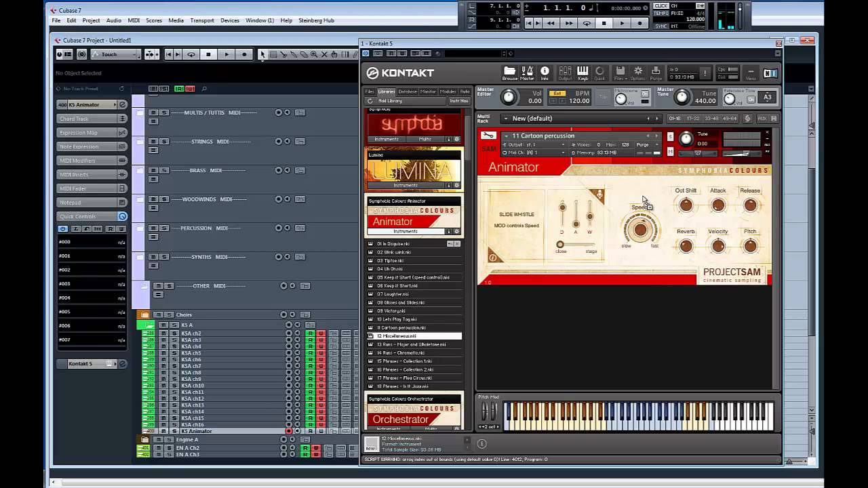Expand the Chord Track inspector section

tap(92, 119)
